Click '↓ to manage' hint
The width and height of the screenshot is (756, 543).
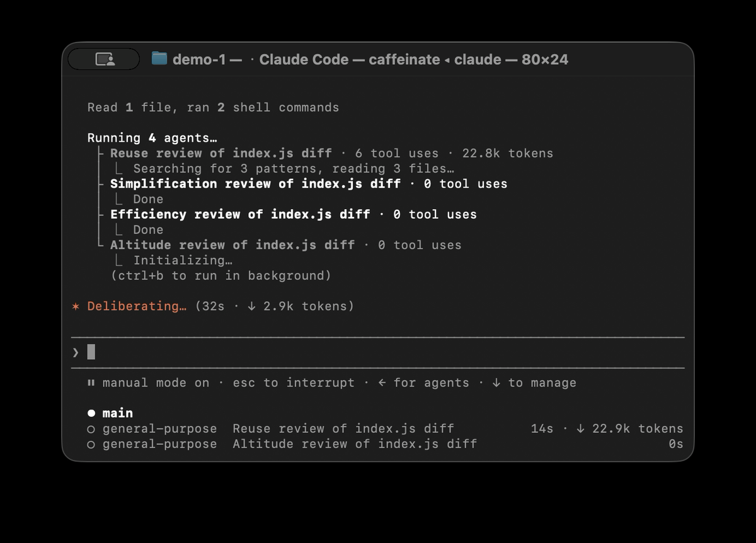pos(534,383)
